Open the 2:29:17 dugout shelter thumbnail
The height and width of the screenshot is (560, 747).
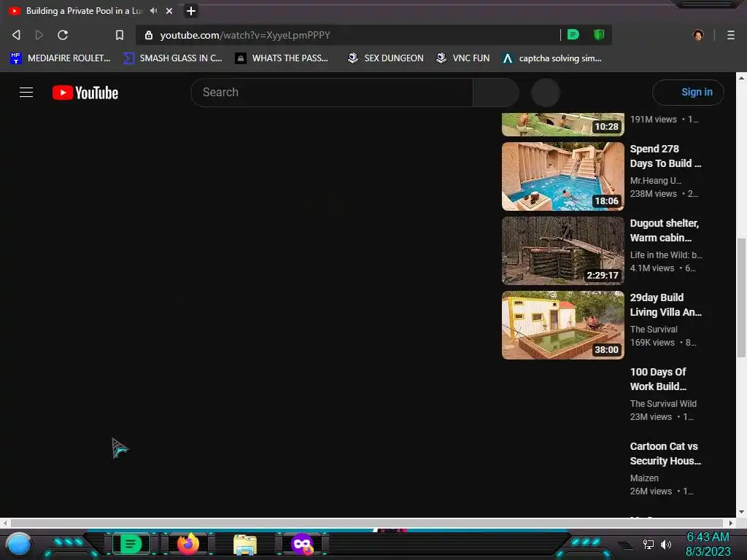click(562, 251)
